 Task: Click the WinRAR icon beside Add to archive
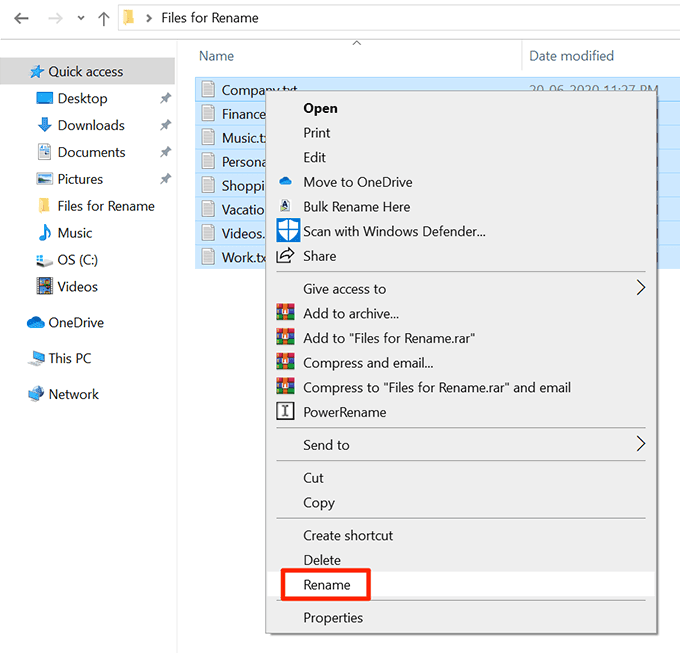click(x=285, y=313)
